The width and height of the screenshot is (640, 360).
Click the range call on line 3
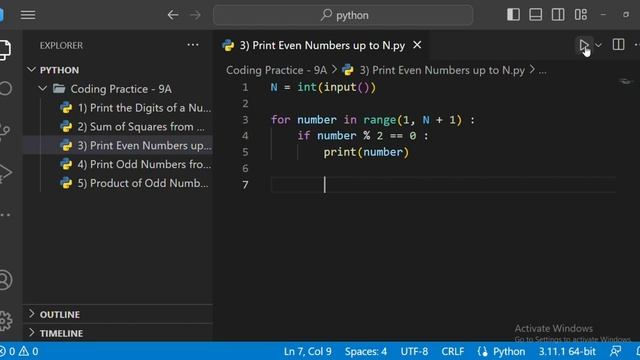380,120
